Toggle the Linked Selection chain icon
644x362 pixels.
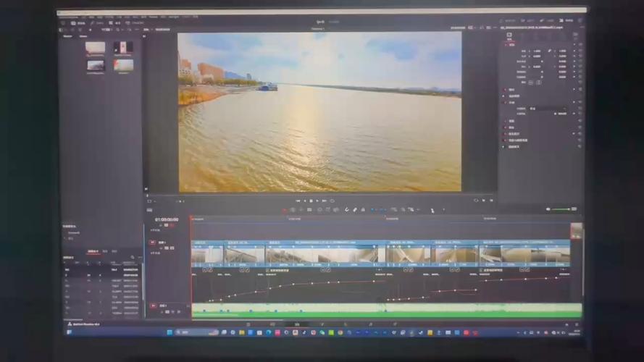tap(355, 210)
